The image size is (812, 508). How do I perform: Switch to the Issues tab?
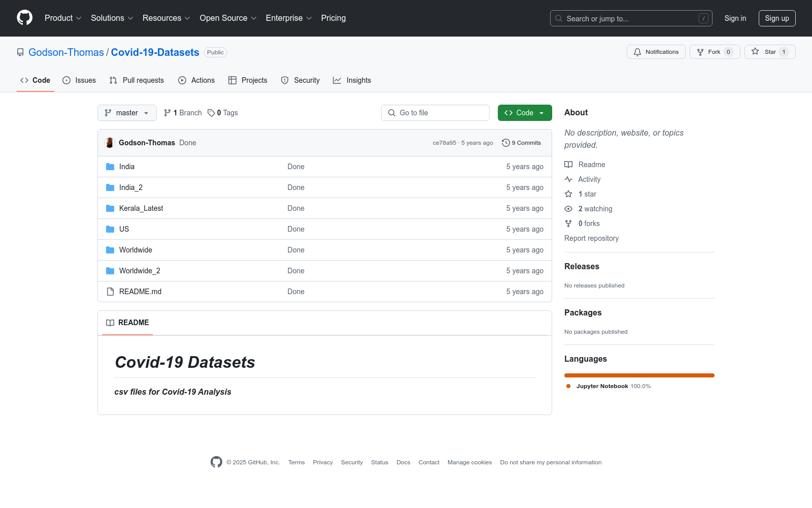[79, 80]
